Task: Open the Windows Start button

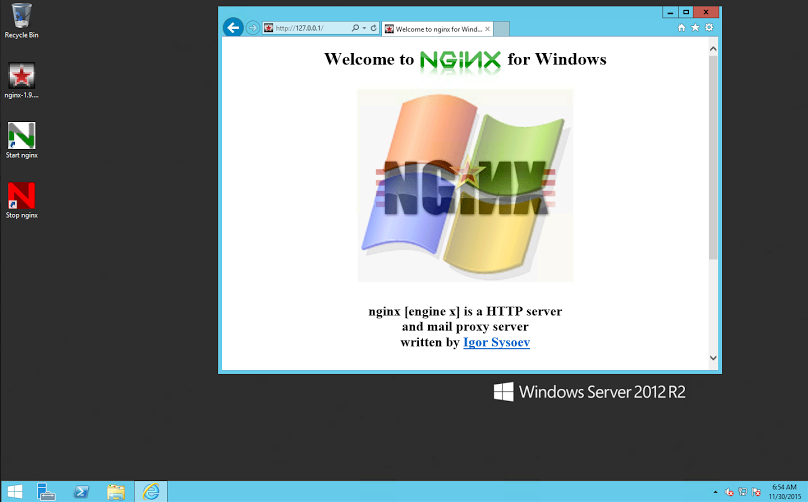Action: click(x=14, y=492)
